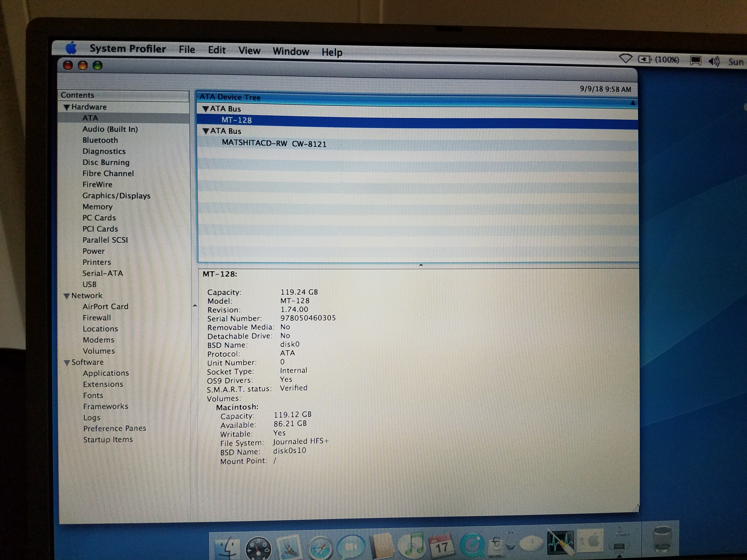Click the AirPort signal icon in the menu bar
747x560 pixels.
pyautogui.click(x=625, y=58)
